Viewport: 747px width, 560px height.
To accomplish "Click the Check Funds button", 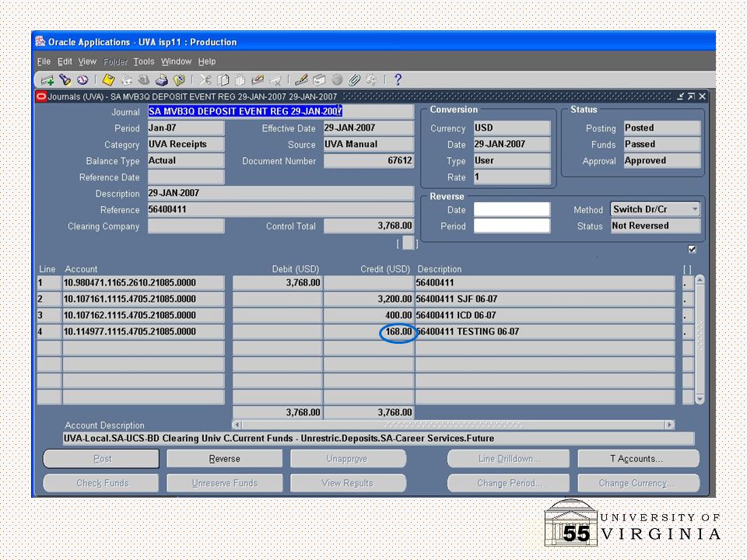I will pos(101,483).
